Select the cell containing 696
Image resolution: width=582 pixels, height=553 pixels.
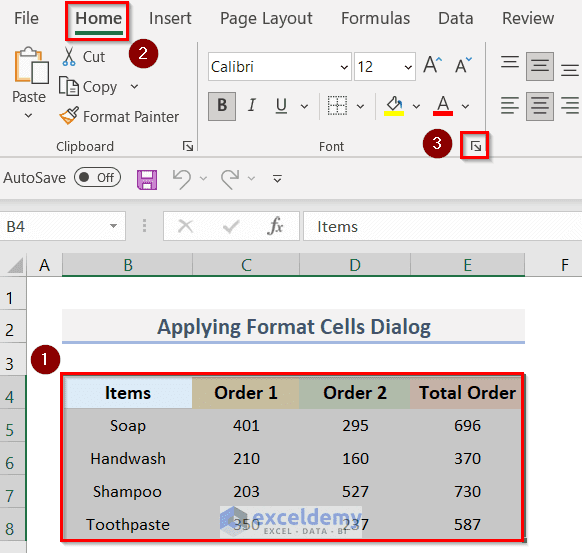tap(467, 425)
